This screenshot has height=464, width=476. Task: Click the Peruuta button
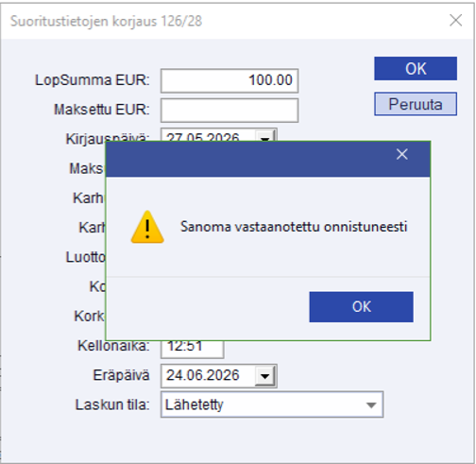tap(416, 104)
